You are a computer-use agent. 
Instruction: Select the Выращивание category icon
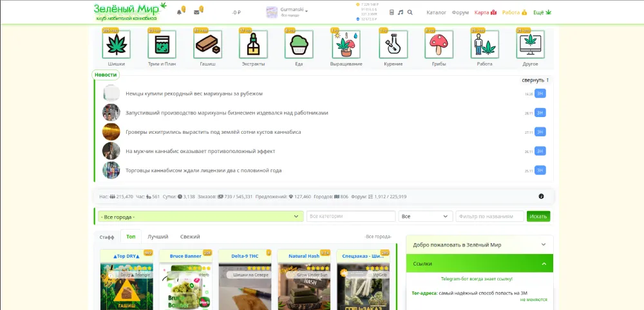346,45
